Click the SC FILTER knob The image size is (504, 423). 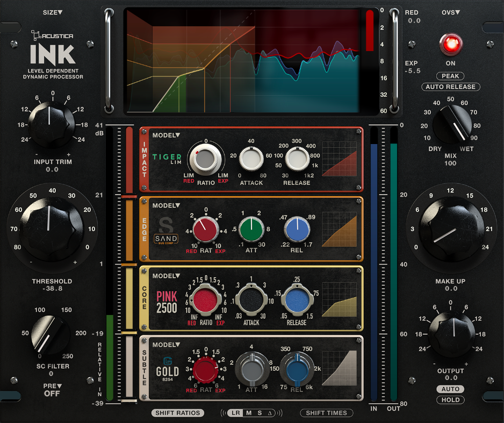[51, 335]
